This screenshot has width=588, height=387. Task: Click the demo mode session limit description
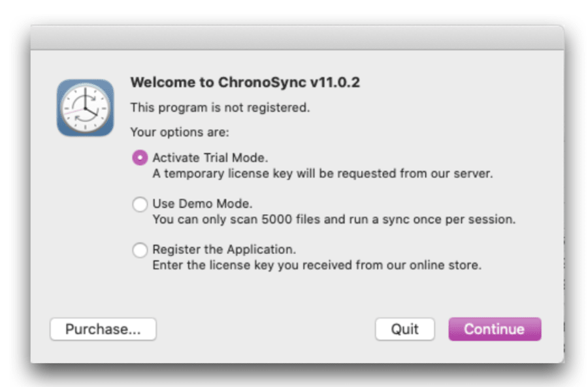(x=333, y=220)
